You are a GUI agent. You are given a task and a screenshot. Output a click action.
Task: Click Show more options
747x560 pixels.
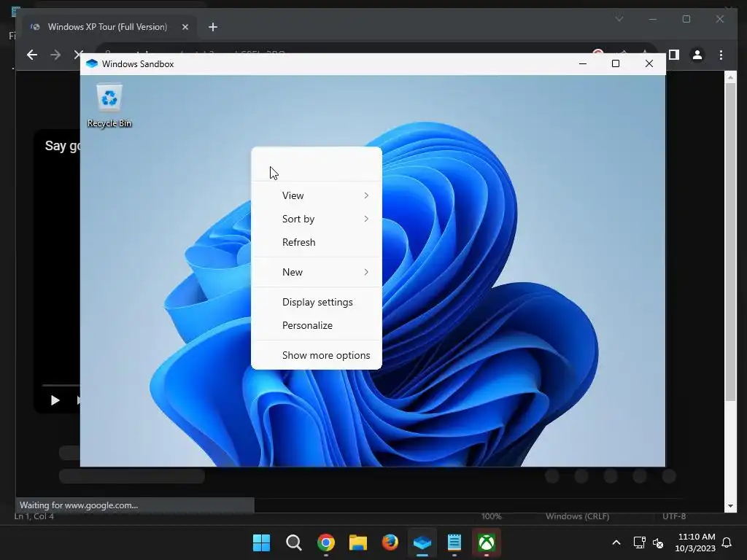coord(317,356)
